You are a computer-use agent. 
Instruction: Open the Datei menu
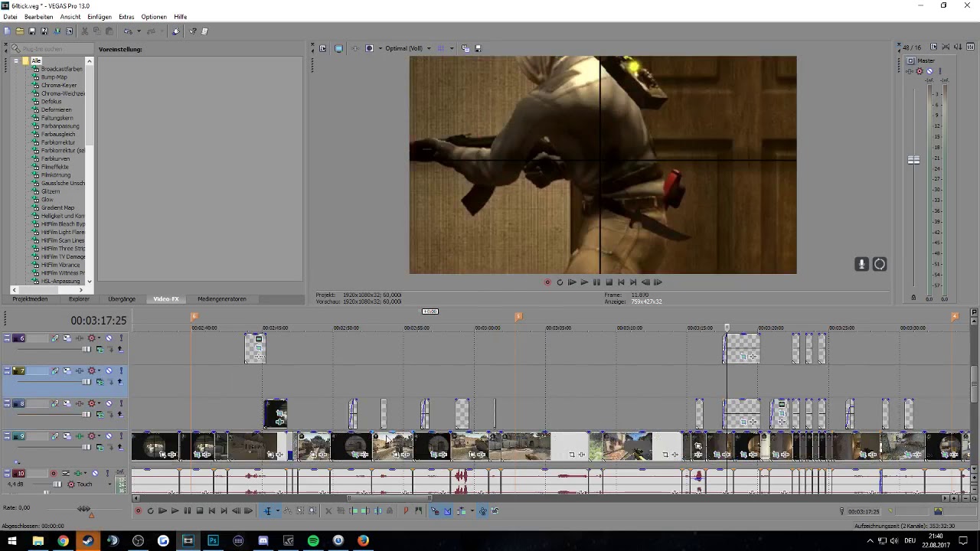coord(10,17)
